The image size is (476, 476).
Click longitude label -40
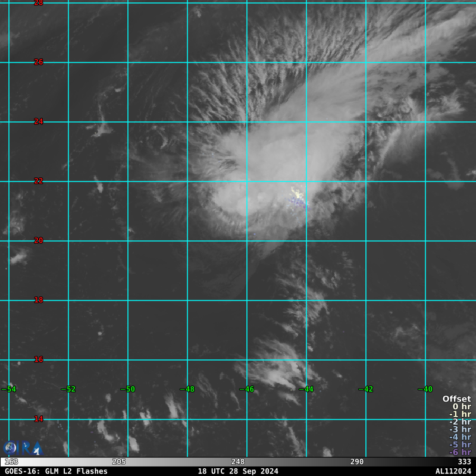click(425, 389)
